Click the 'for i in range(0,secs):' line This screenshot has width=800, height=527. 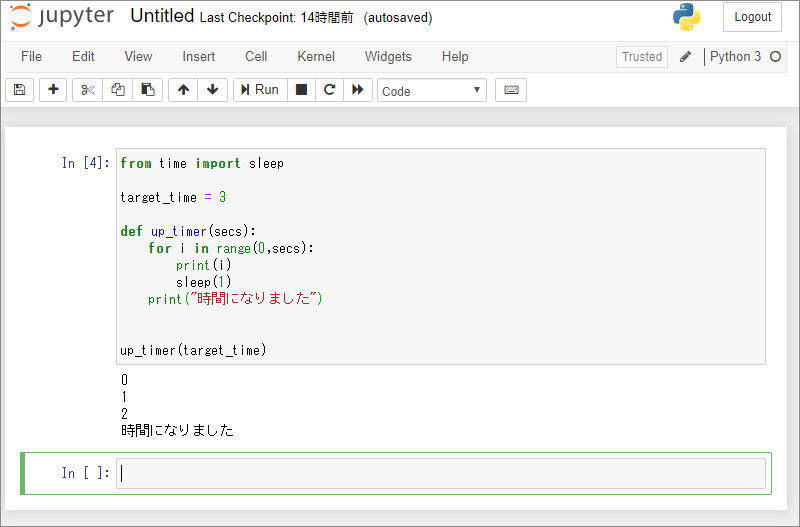click(231, 248)
